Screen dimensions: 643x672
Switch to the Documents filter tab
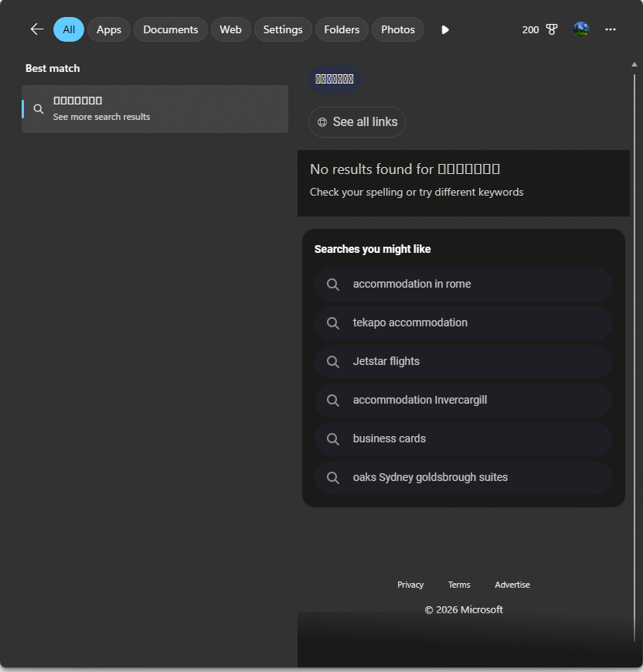pyautogui.click(x=171, y=29)
